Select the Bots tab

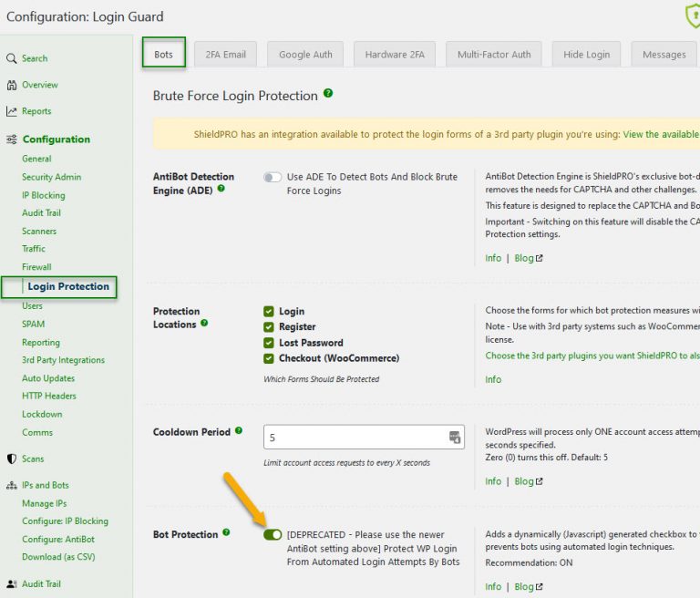pyautogui.click(x=163, y=53)
